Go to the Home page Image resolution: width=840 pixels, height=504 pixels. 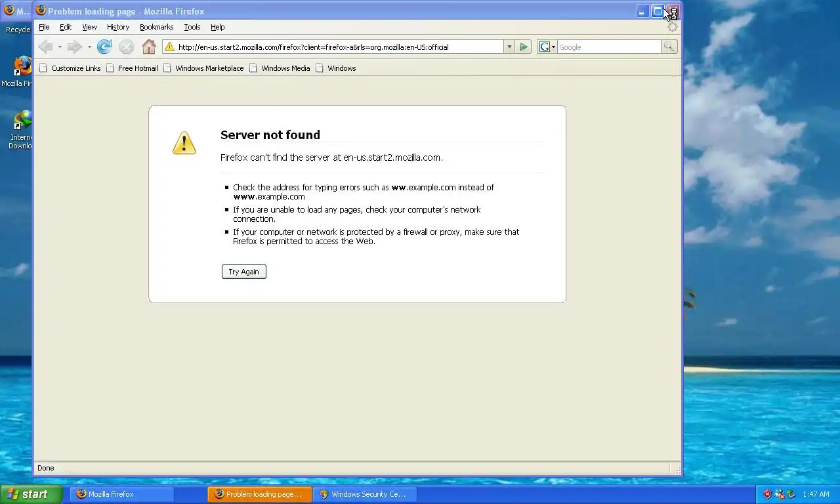pyautogui.click(x=149, y=47)
